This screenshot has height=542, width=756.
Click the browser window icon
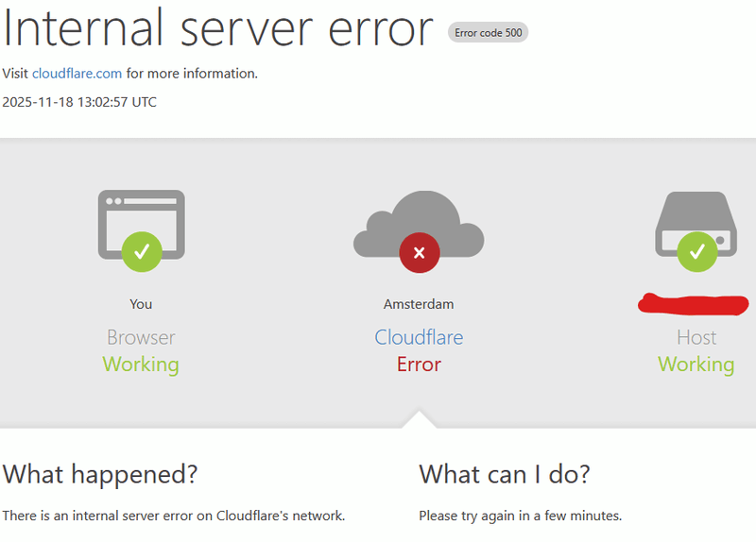coord(141,225)
